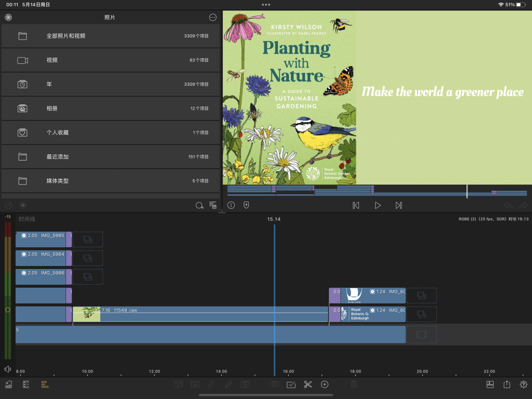Click the clipboard paste icon
Image resolution: width=532 pixels, height=399 pixels.
click(274, 384)
